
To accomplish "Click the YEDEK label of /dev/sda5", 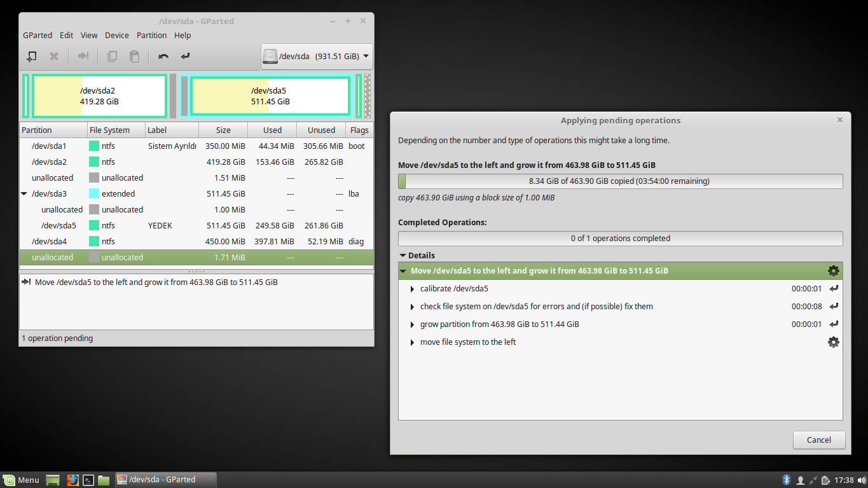I will pyautogui.click(x=160, y=226).
